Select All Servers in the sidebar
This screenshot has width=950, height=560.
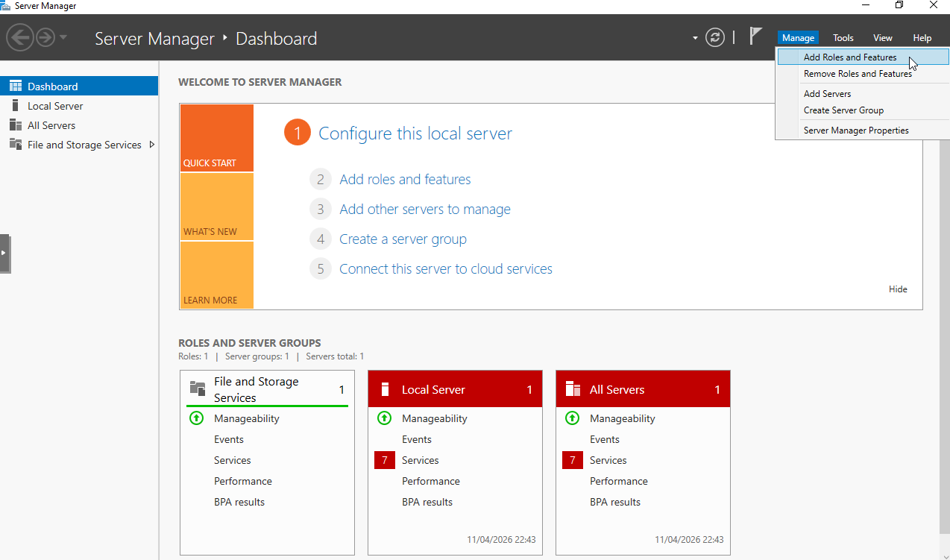click(x=51, y=125)
